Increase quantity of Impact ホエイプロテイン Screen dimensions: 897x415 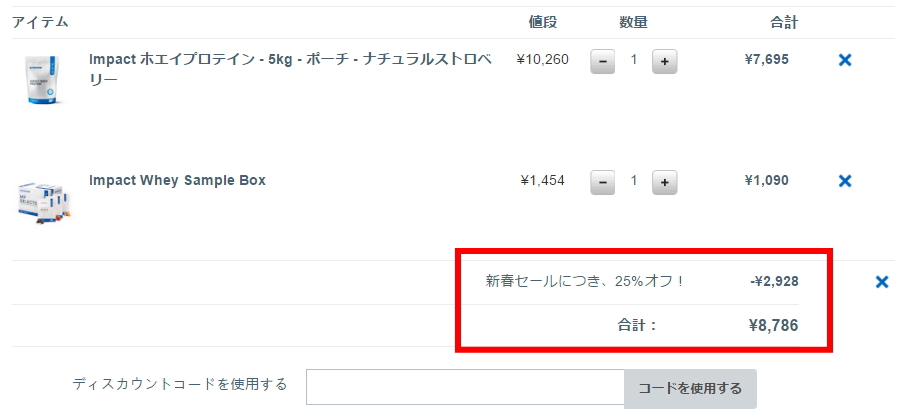[664, 61]
